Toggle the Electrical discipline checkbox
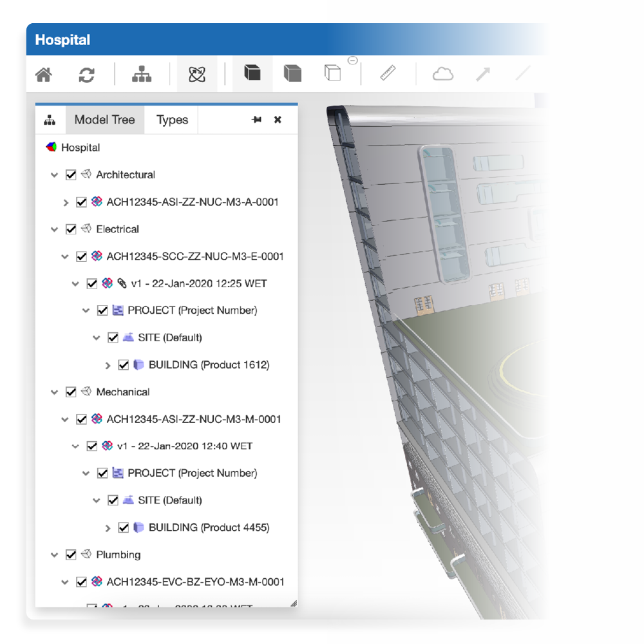This screenshot has height=644, width=644. coord(71,229)
